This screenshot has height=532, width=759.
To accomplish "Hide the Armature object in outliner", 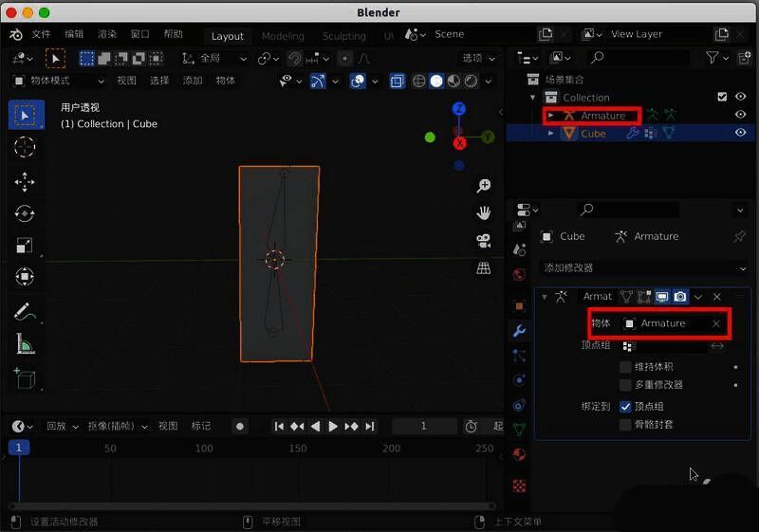I will click(x=741, y=115).
